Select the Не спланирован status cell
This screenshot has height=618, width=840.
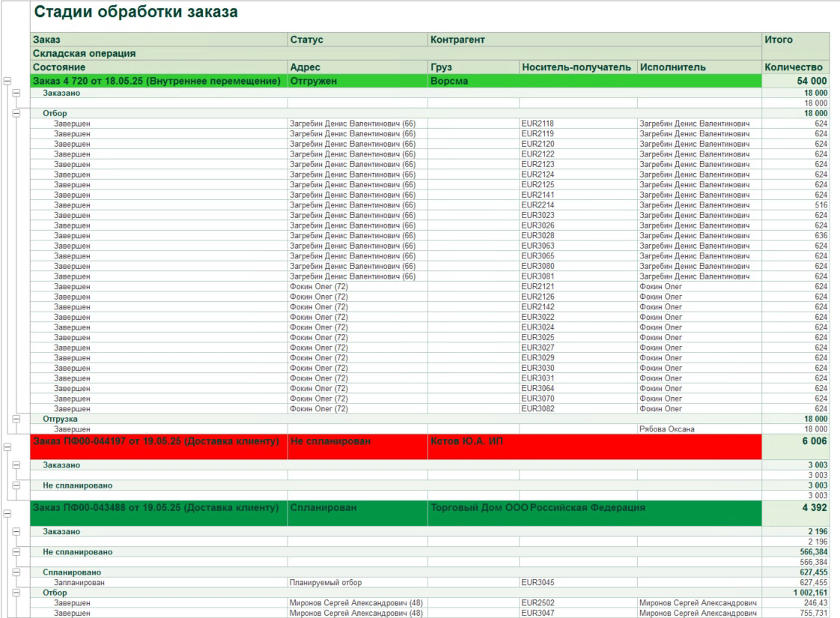coord(358,447)
